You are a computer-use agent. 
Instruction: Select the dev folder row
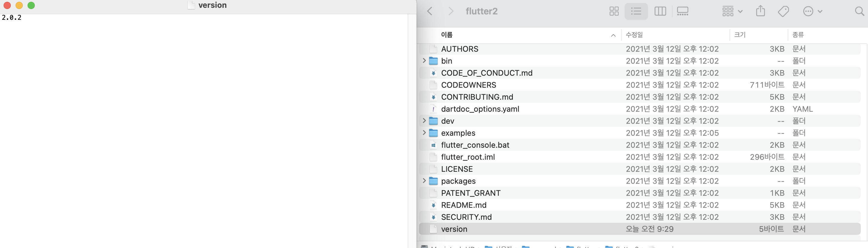click(x=640, y=121)
